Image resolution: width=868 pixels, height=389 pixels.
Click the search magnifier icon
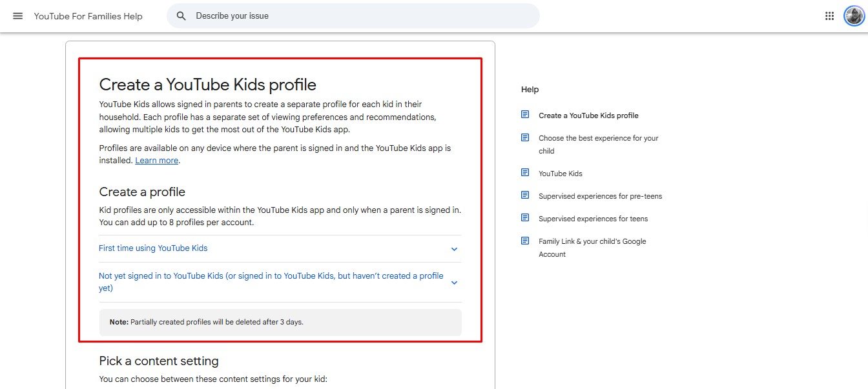tap(181, 16)
